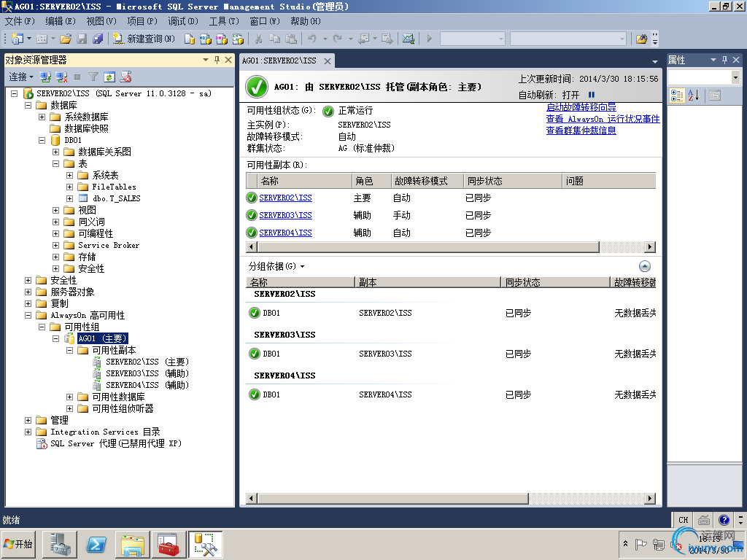The height and width of the screenshot is (560, 747).
Task: Click the 同步状态 column header in replicas
Action: click(x=512, y=181)
